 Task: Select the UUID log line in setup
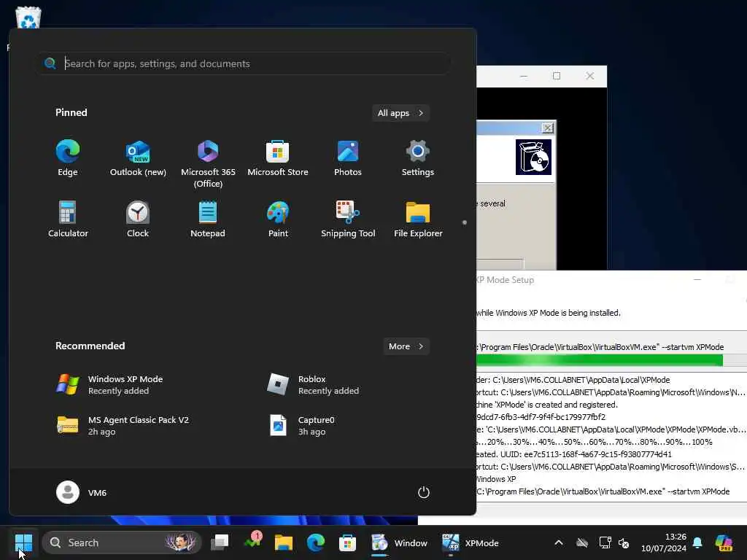coord(574,454)
